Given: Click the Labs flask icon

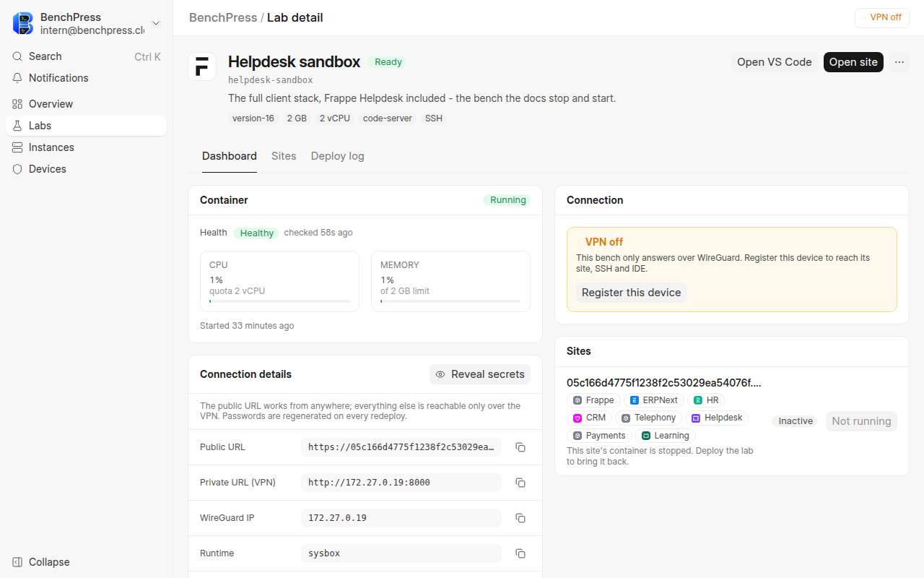Looking at the screenshot, I should pyautogui.click(x=17, y=126).
